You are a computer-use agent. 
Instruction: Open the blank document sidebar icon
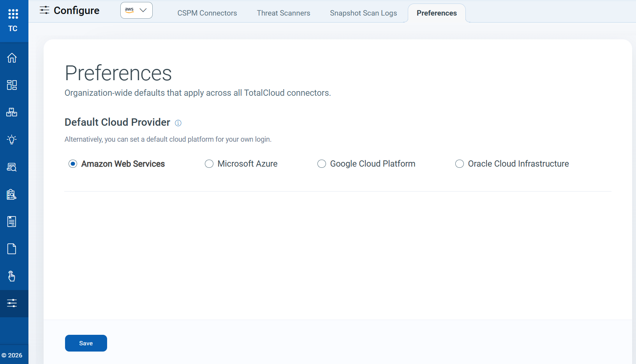pos(12,249)
